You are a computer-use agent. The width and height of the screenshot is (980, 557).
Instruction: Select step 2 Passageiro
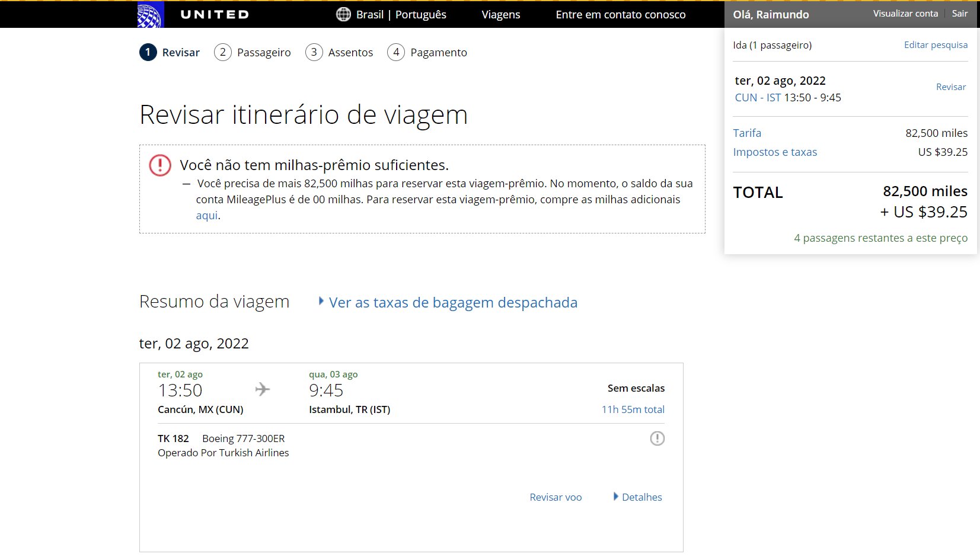pyautogui.click(x=253, y=52)
